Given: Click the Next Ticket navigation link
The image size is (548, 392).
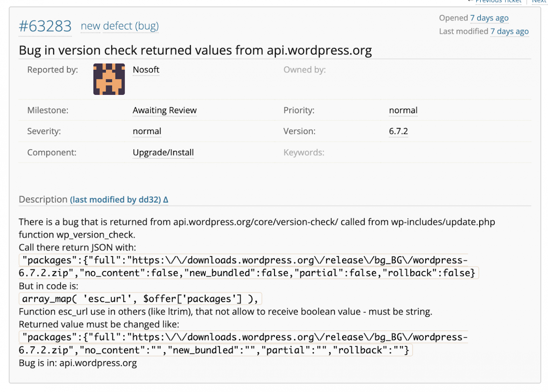Looking at the screenshot, I should pyautogui.click(x=539, y=1).
